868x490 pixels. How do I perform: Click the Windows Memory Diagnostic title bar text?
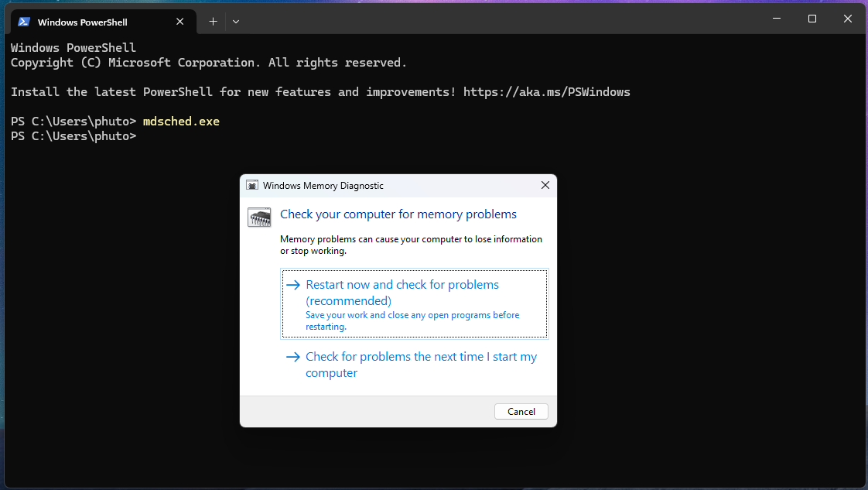(x=323, y=186)
